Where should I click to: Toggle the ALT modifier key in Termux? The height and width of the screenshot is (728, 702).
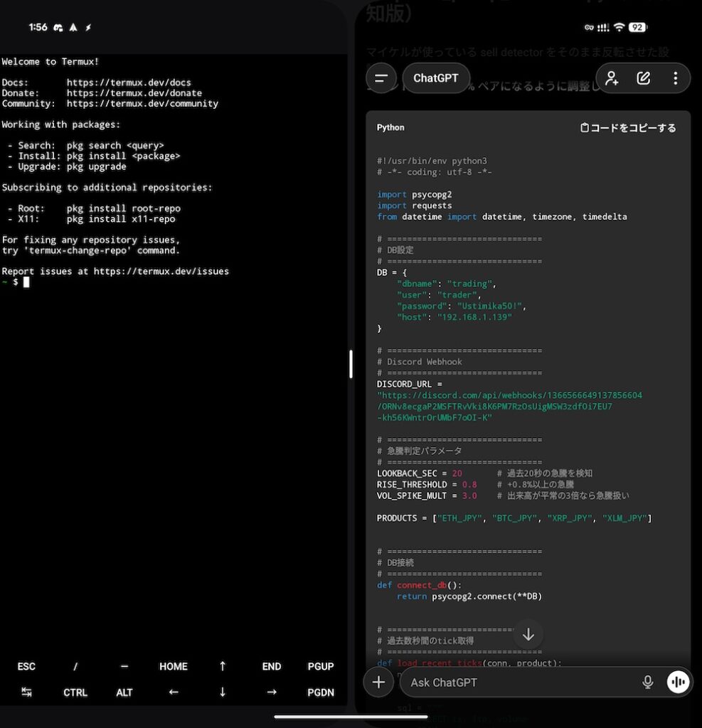pos(124,692)
